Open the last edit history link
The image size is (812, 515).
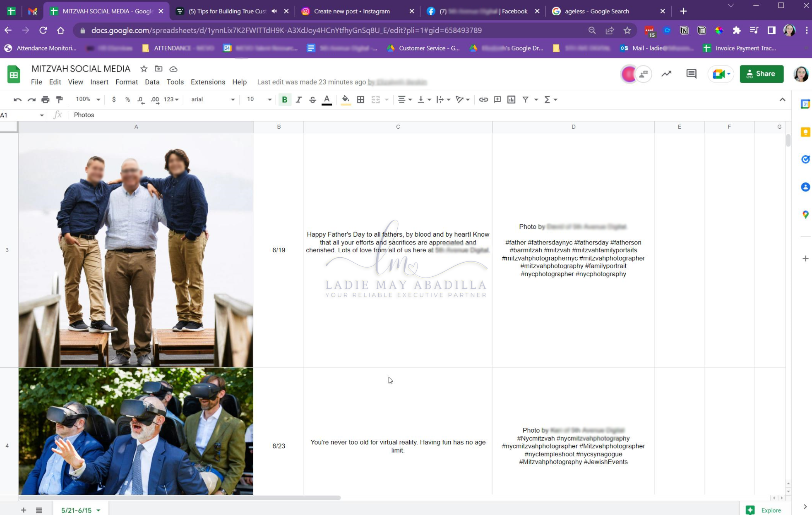[342, 82]
